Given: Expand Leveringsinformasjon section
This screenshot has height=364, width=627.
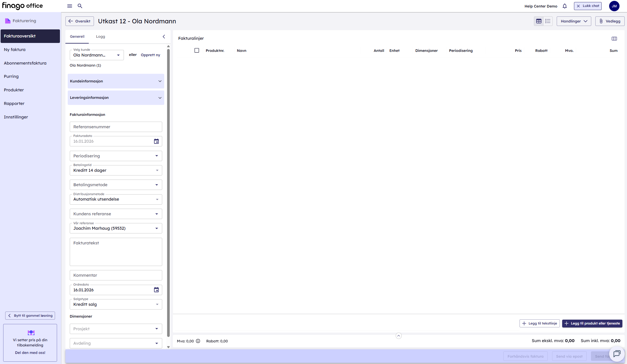Looking at the screenshot, I should 116,98.
